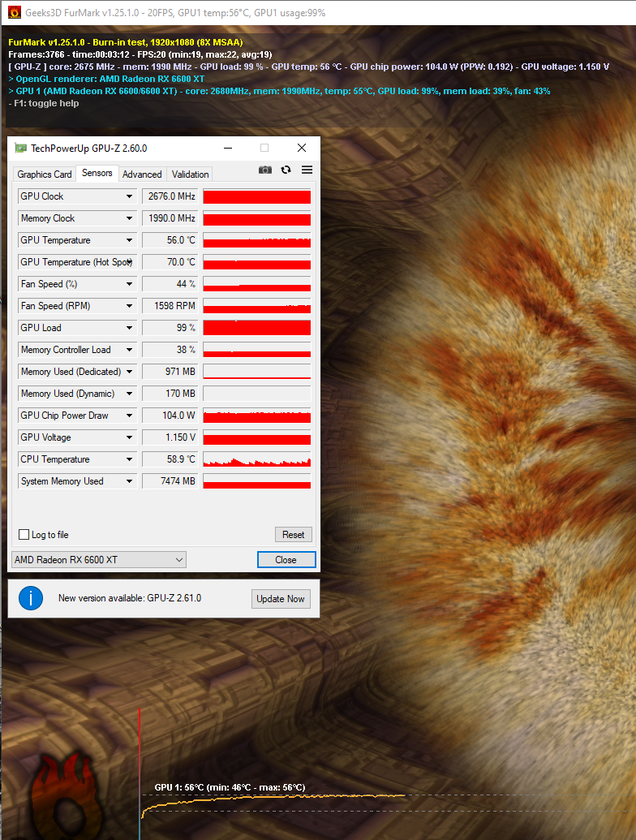Click the Update Now button
Screen dimensions: 636x840
[281, 599]
